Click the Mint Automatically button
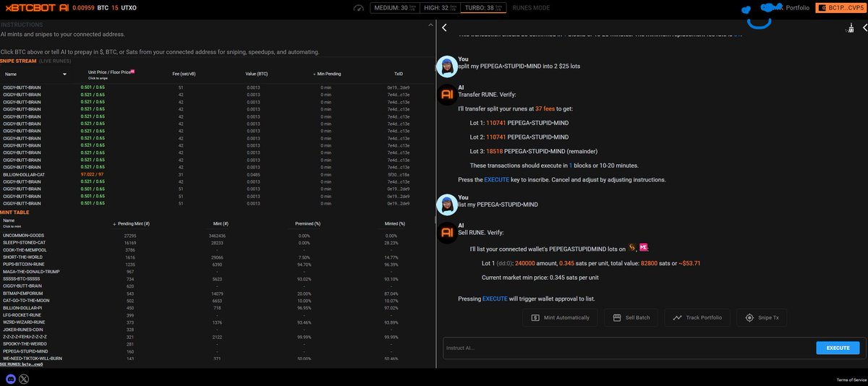The image size is (868, 386). click(x=561, y=317)
